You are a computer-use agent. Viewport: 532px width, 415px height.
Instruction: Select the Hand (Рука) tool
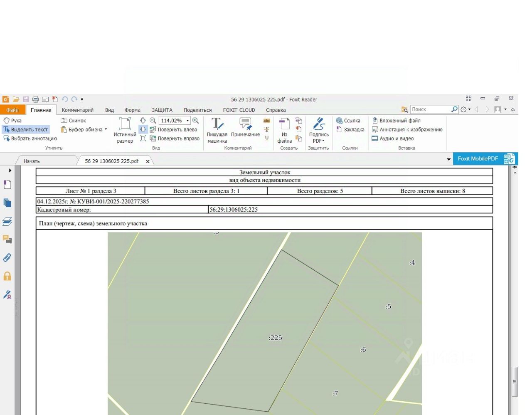click(12, 121)
